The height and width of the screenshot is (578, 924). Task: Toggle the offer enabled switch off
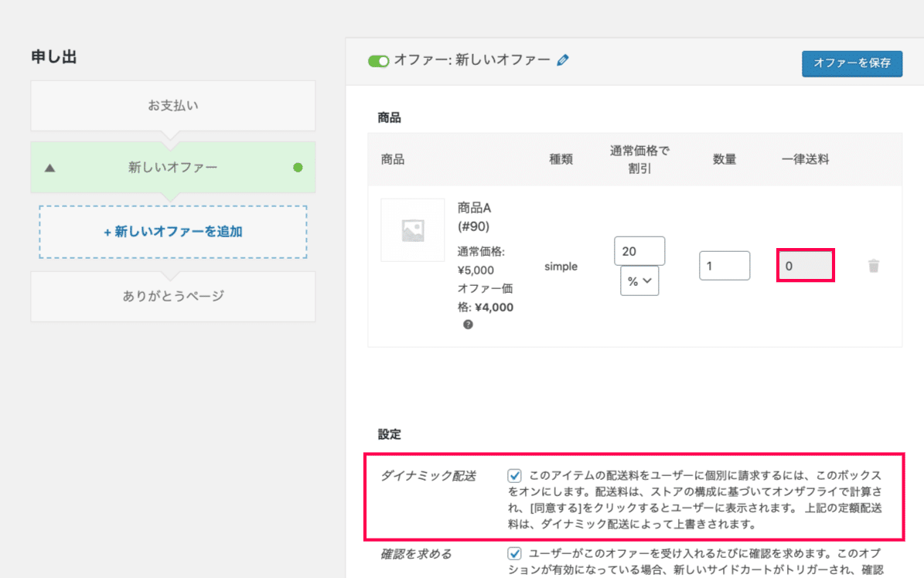[378, 61]
